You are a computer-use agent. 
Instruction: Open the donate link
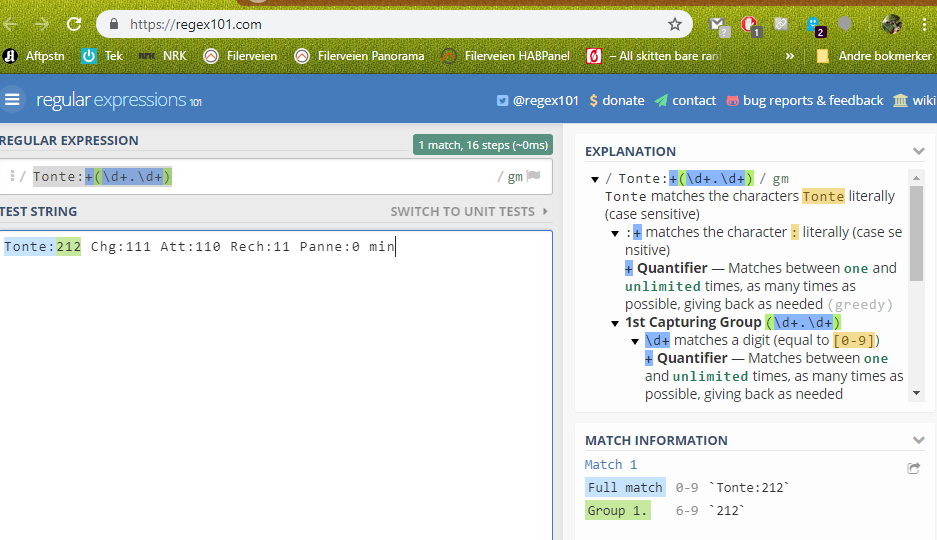[617, 100]
